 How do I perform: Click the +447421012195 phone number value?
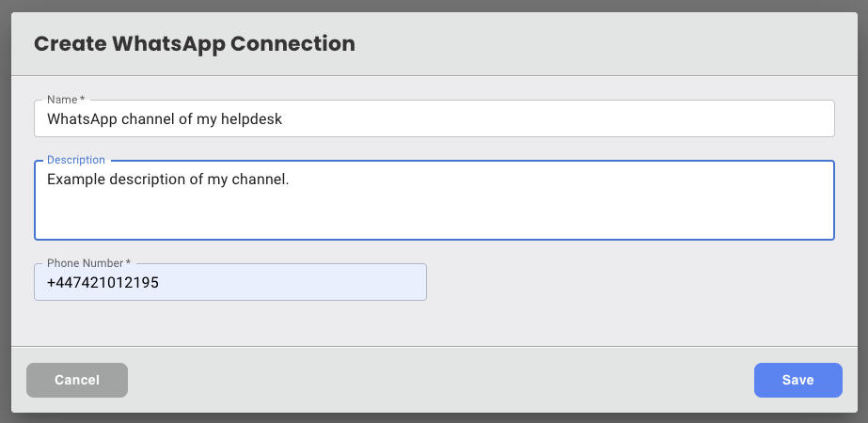(102, 282)
